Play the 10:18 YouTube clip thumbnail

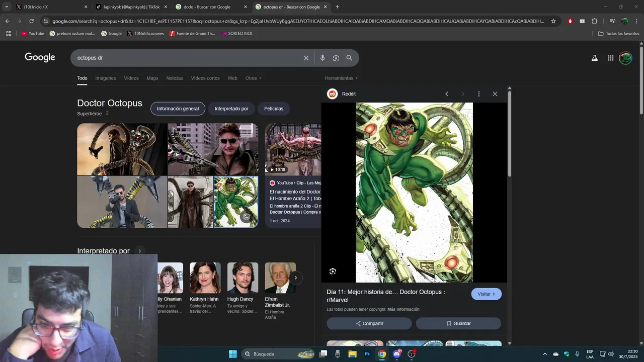(293, 149)
